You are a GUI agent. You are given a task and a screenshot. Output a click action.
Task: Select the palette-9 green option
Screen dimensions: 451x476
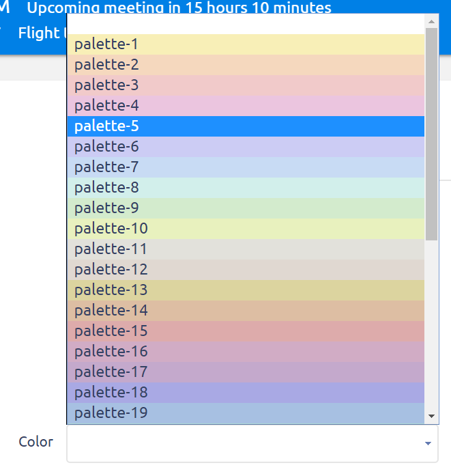[x=246, y=208]
